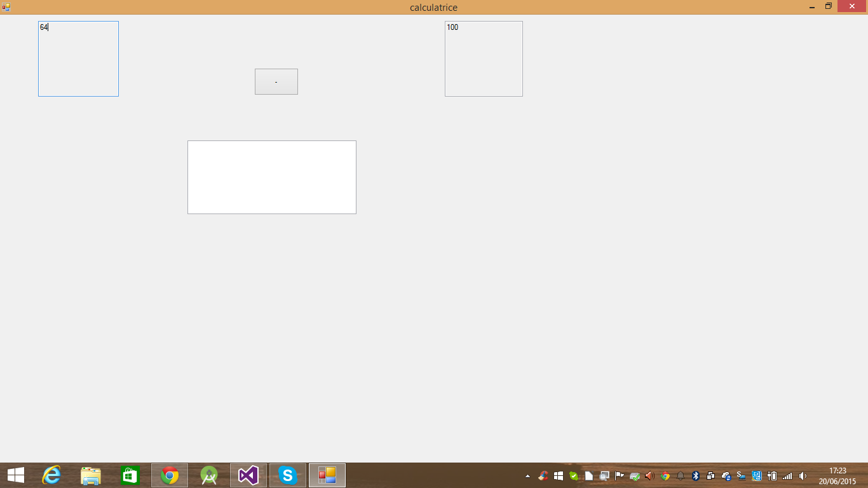Launch Internet Explorer from the taskbar
Screen dimensions: 868x488
tap(51, 475)
